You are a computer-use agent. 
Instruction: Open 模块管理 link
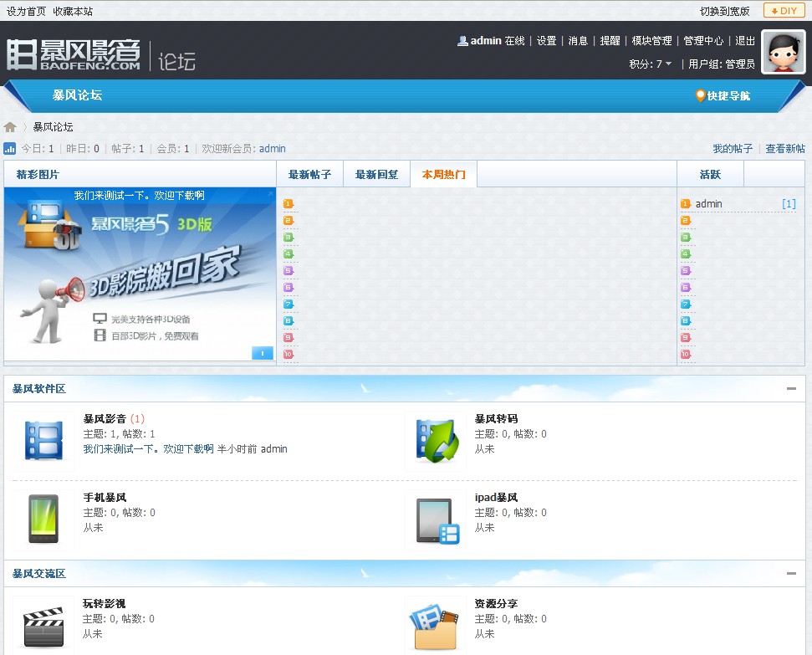click(651, 40)
